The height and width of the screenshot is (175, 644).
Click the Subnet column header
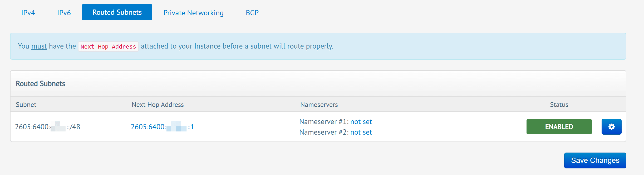pyautogui.click(x=26, y=105)
